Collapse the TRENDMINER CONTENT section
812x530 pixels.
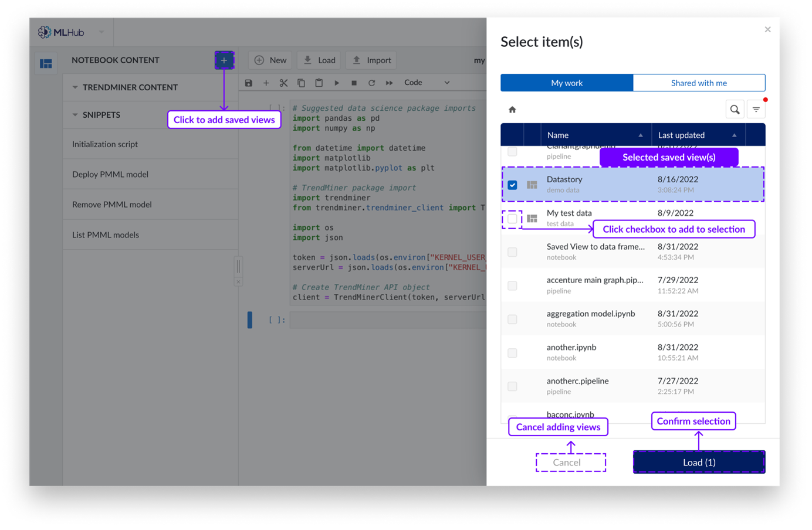click(75, 87)
